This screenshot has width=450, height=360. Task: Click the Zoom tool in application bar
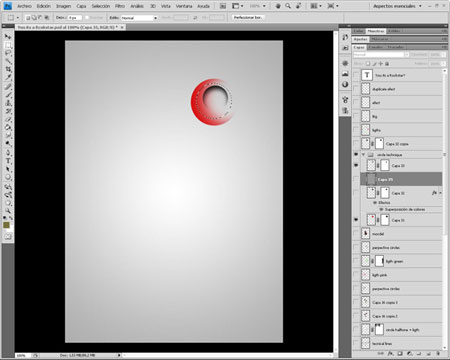click(288, 6)
